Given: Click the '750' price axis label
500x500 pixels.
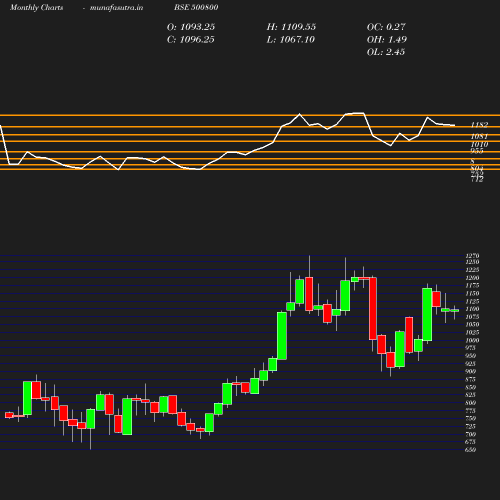Looking at the screenshot, I should [471, 419].
